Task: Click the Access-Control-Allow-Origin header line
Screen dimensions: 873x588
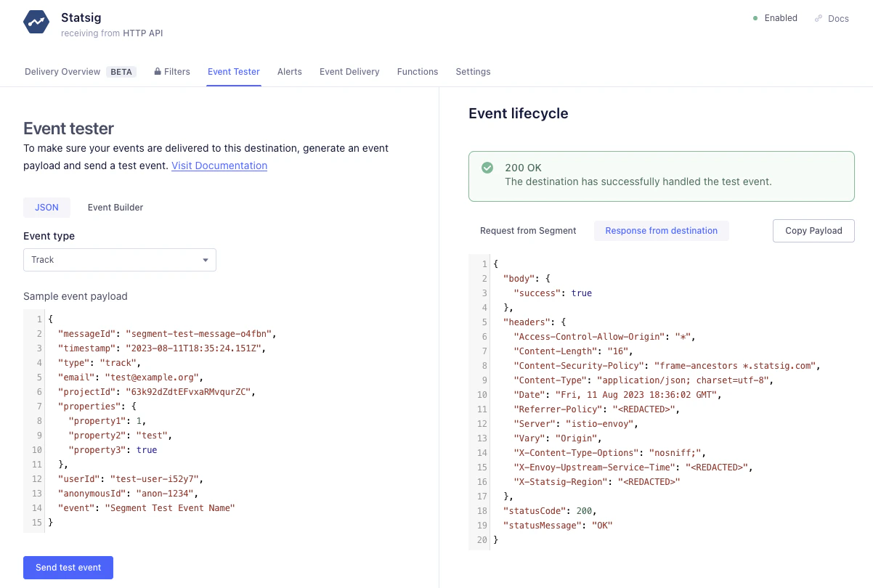Action: click(604, 337)
